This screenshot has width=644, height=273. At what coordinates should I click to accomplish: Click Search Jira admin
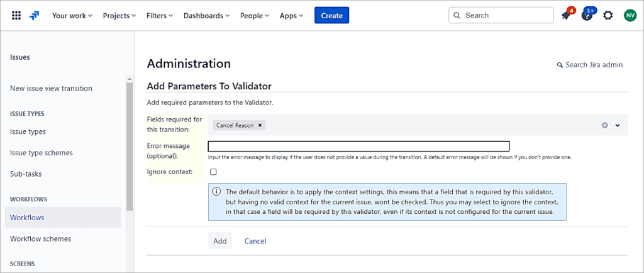(x=590, y=65)
